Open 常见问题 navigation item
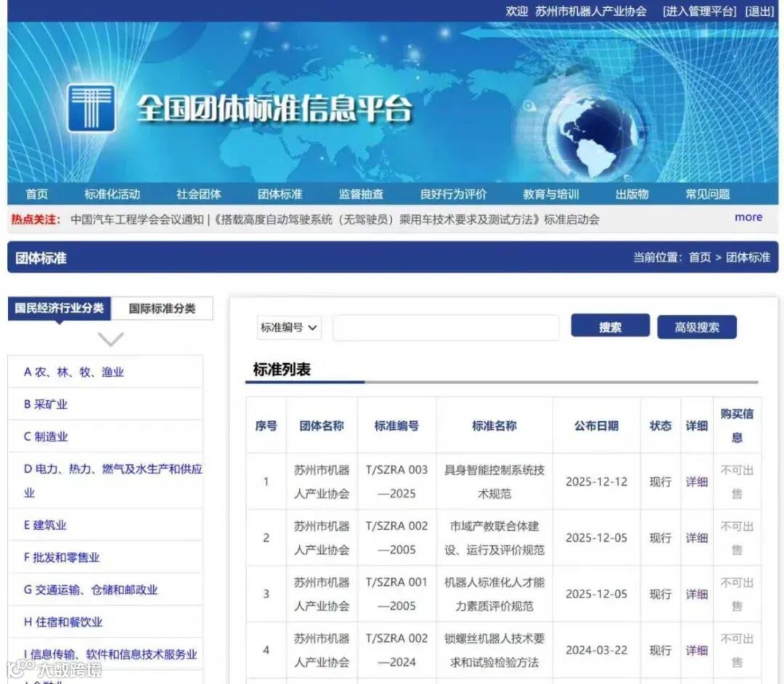The width and height of the screenshot is (784, 684). [x=708, y=194]
